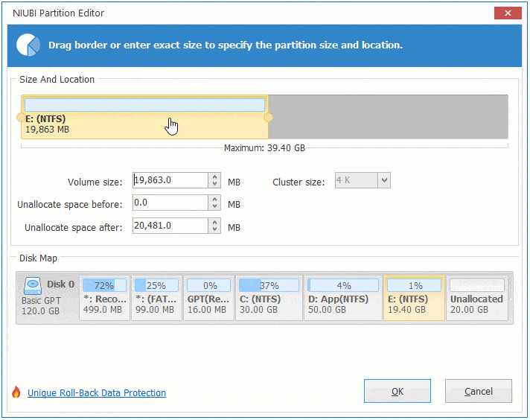Click the flame icon beside Roll-Back link

coord(16,392)
